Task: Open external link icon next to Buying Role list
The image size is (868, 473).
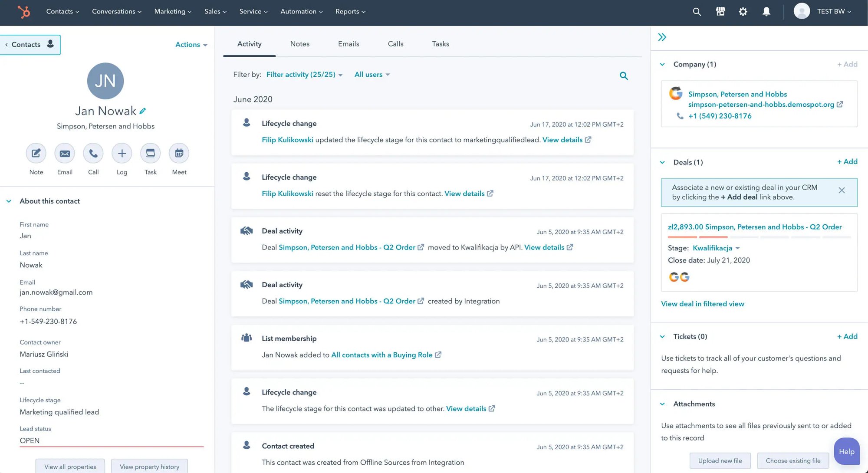Action: click(438, 355)
